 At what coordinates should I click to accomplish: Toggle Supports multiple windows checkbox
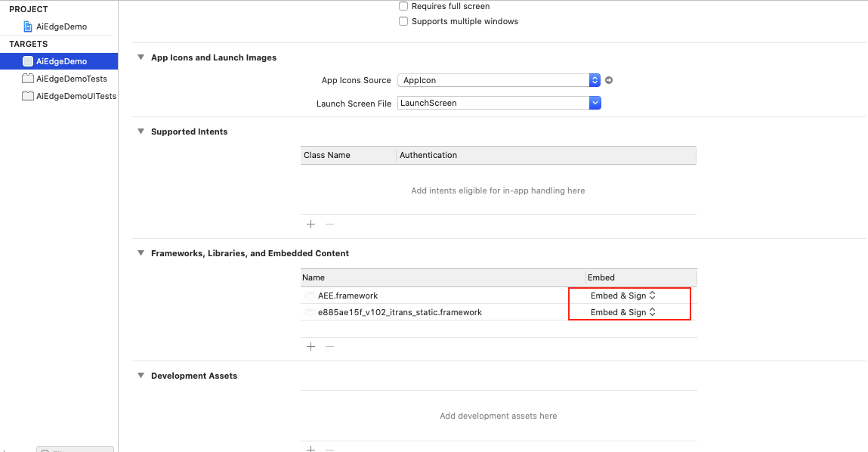(x=403, y=21)
